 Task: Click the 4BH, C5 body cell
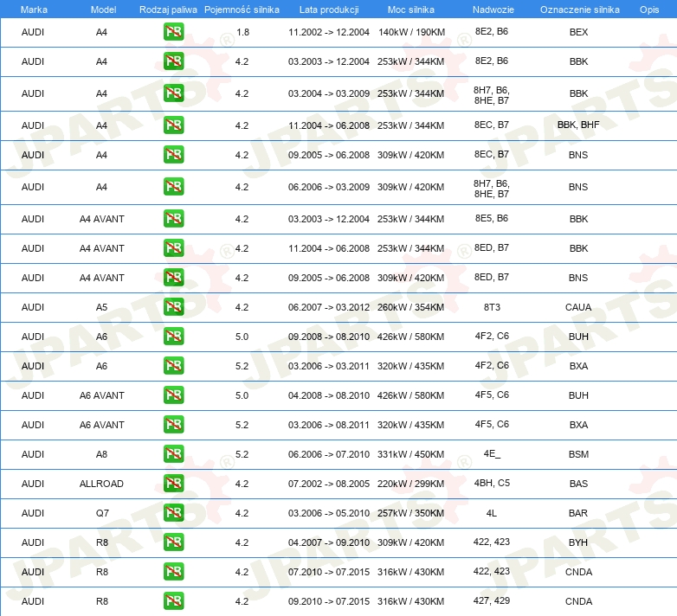pyautogui.click(x=491, y=483)
